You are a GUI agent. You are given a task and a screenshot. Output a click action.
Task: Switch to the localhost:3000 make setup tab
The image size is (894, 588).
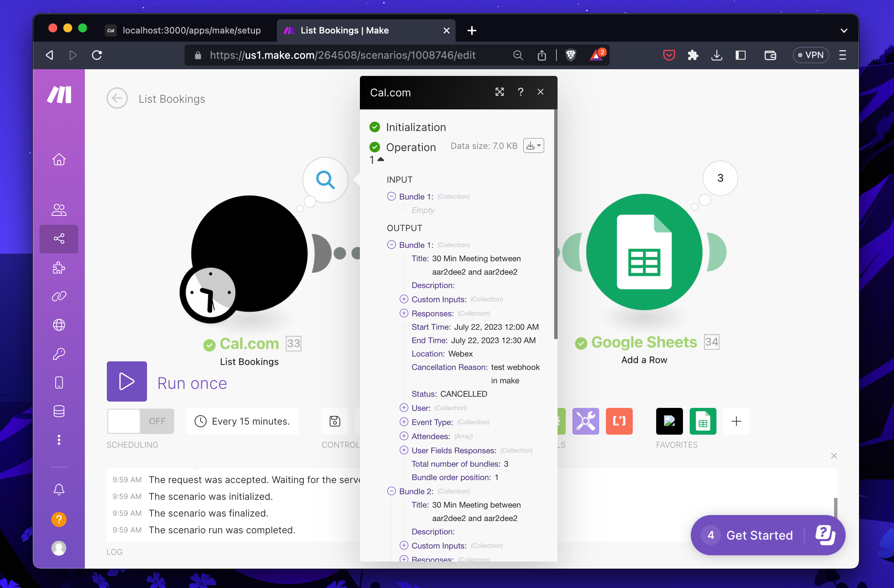point(191,31)
